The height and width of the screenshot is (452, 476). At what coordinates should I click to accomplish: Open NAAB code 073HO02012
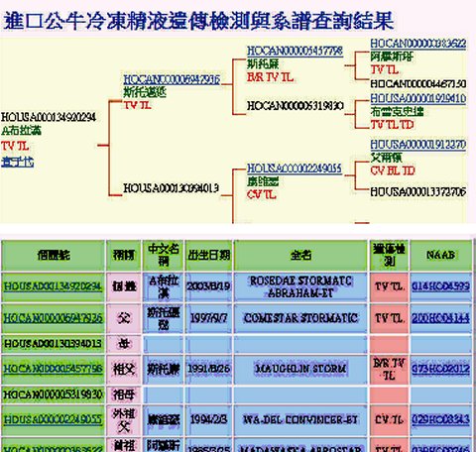tap(440, 369)
